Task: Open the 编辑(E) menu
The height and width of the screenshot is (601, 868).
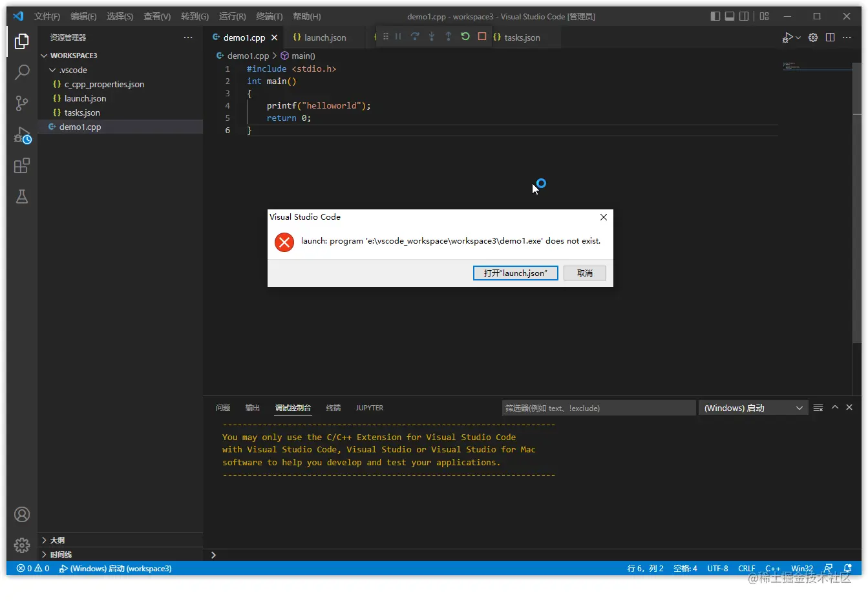Action: pos(83,16)
